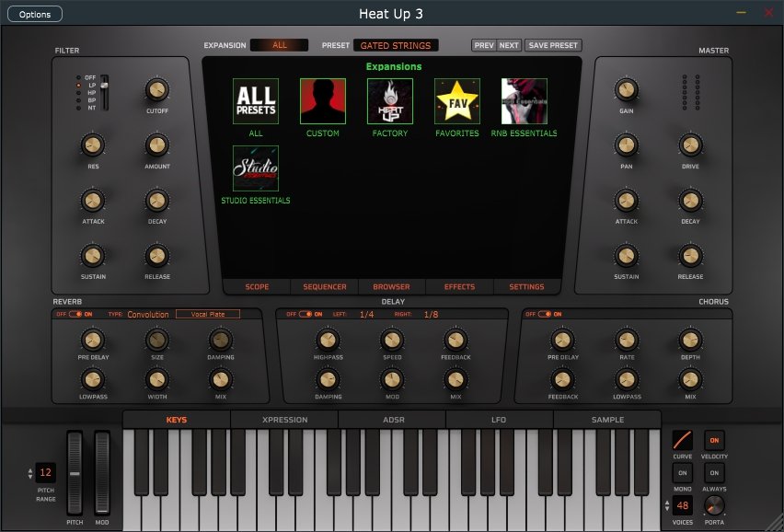Toggle the Delay on/off switch
The height and width of the screenshot is (532, 784).
tap(304, 314)
